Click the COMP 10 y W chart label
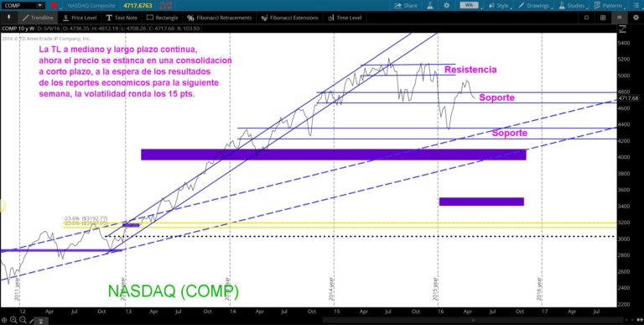The width and height of the screenshot is (644, 325). tap(18, 29)
